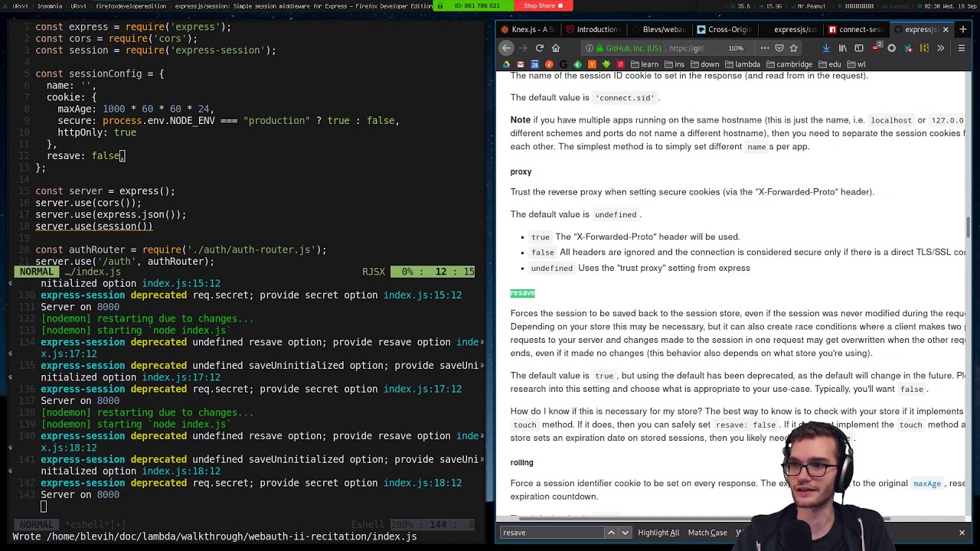
Task: Toggle the Firefox sidebar icon
Action: click(859, 48)
